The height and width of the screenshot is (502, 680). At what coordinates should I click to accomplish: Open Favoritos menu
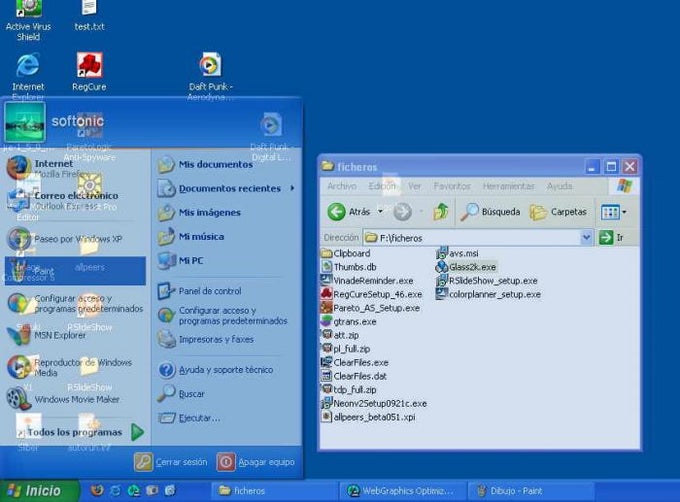(452, 186)
